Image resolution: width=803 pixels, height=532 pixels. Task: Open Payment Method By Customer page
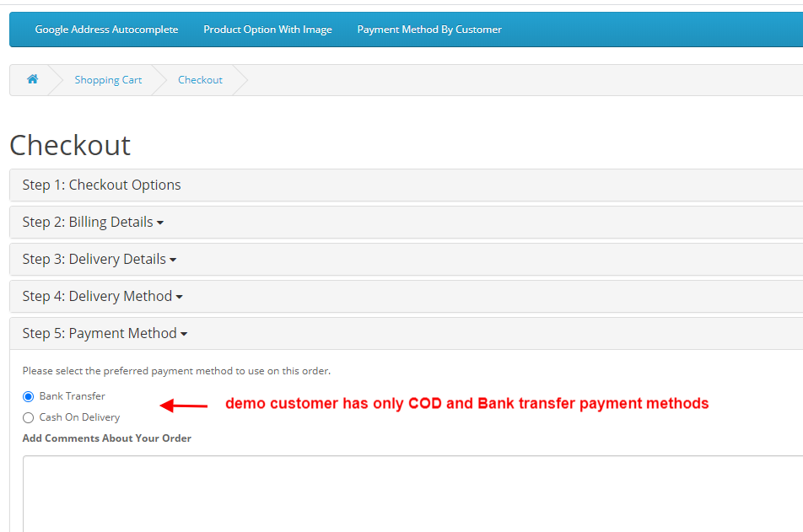click(428, 29)
